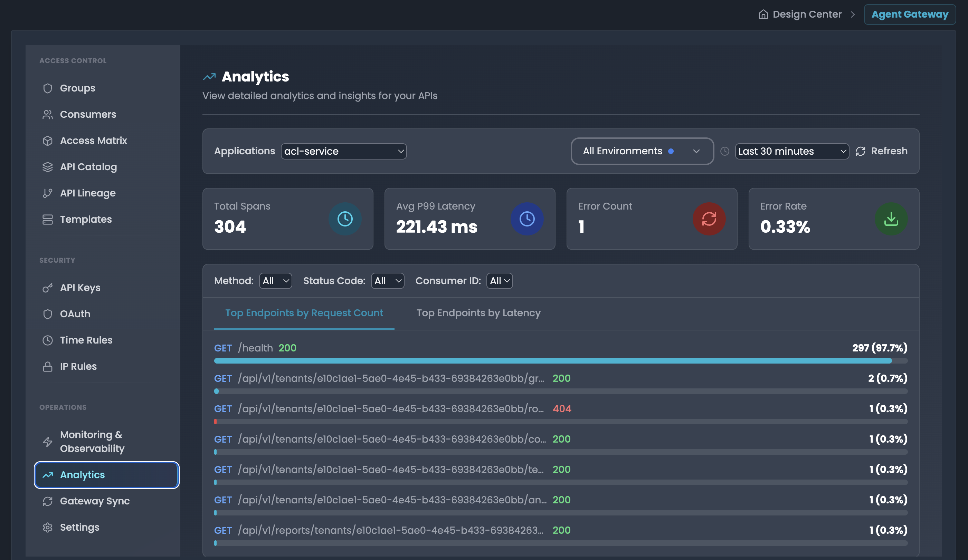Expand the All Environments selector
The width and height of the screenshot is (968, 560).
(x=642, y=151)
